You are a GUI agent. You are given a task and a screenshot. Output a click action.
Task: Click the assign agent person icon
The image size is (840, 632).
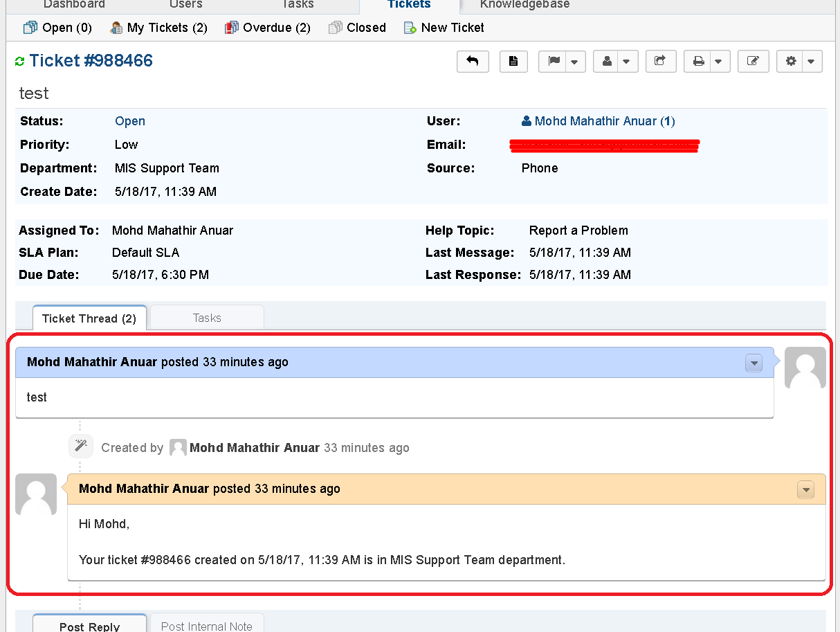tap(608, 61)
